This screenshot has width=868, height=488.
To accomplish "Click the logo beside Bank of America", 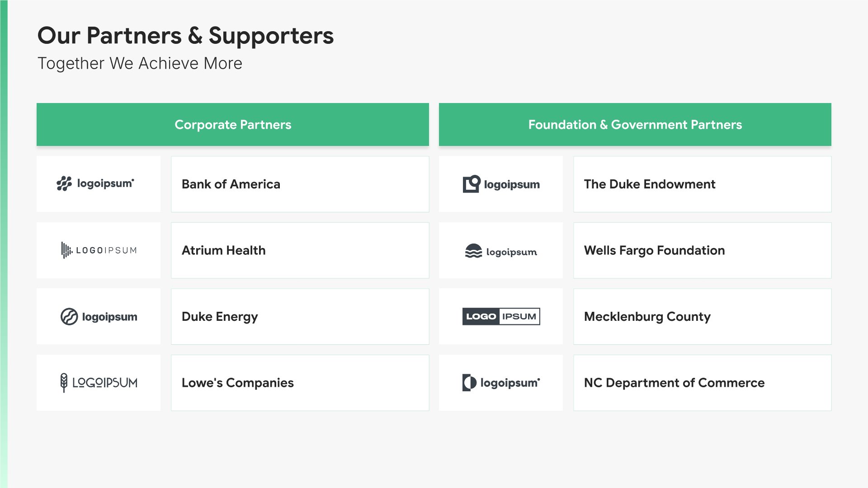I will [96, 184].
